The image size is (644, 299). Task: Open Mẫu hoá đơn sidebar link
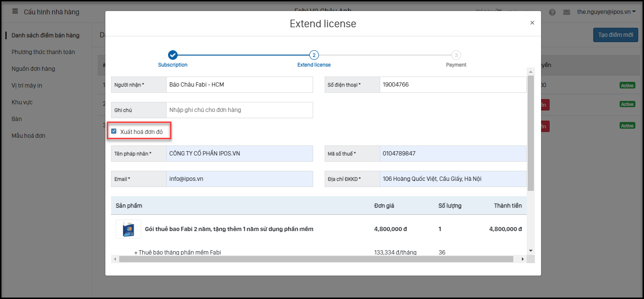28,136
